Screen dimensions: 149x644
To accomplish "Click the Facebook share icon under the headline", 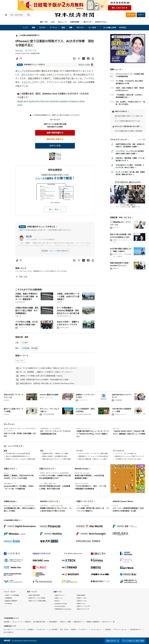I will (x=88, y=59).
